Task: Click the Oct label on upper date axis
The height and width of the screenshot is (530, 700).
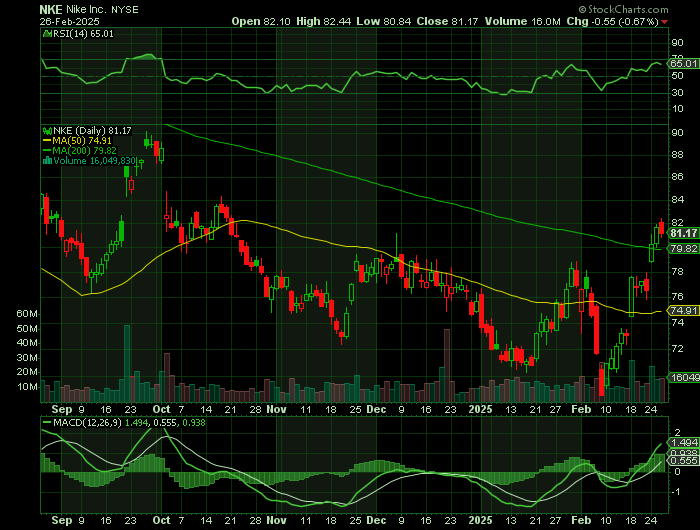Action: [x=161, y=409]
